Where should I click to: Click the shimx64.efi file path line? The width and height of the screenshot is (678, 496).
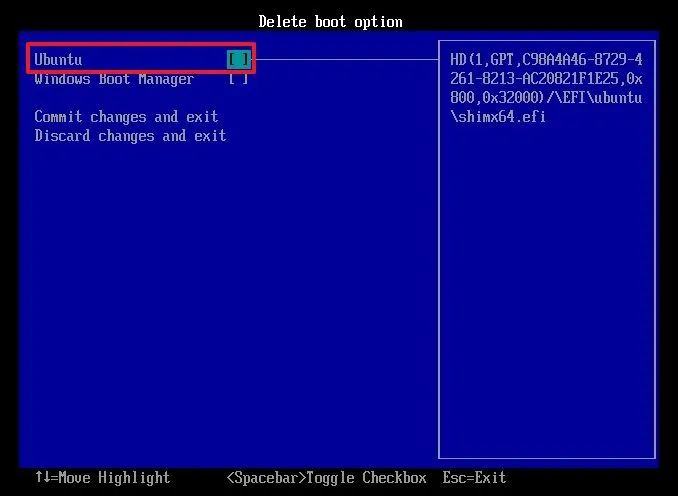[498, 117]
